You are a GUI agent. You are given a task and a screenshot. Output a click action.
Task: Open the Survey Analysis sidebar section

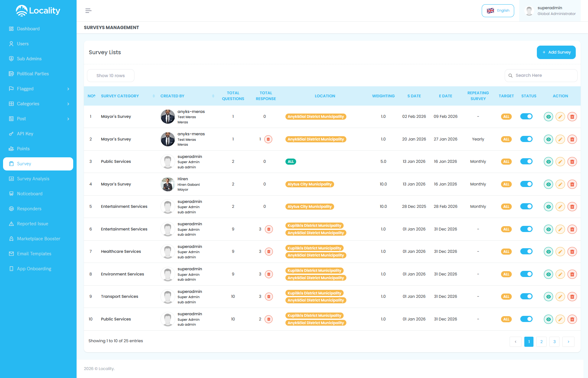pos(33,178)
